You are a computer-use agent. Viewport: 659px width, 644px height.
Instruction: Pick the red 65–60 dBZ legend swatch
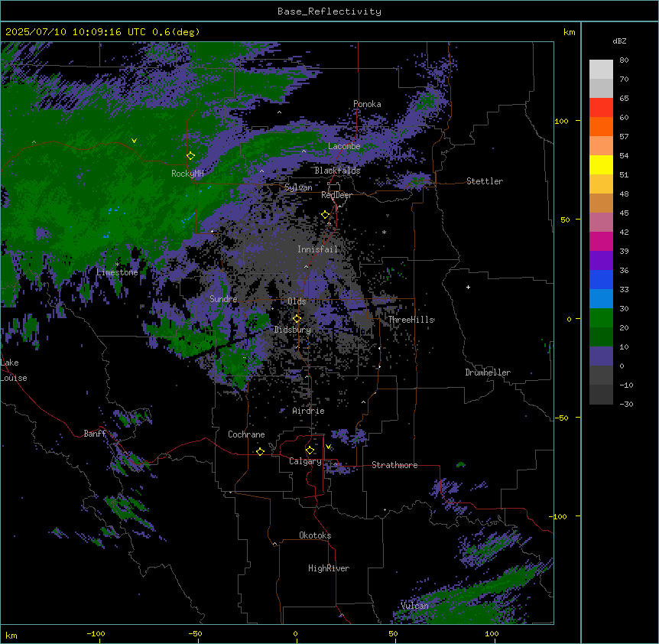click(601, 108)
